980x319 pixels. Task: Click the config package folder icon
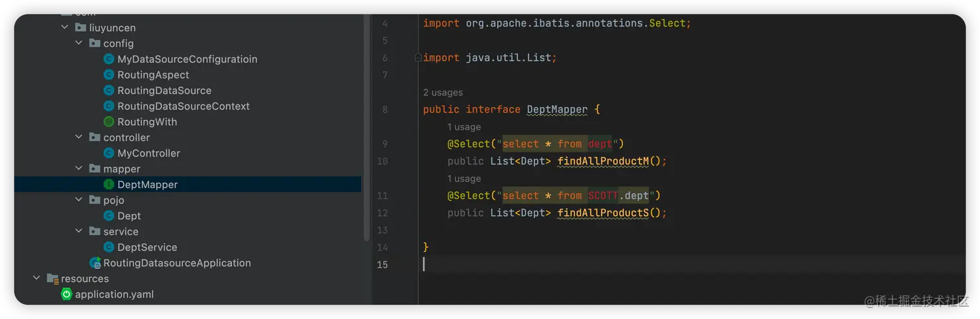[x=95, y=43]
